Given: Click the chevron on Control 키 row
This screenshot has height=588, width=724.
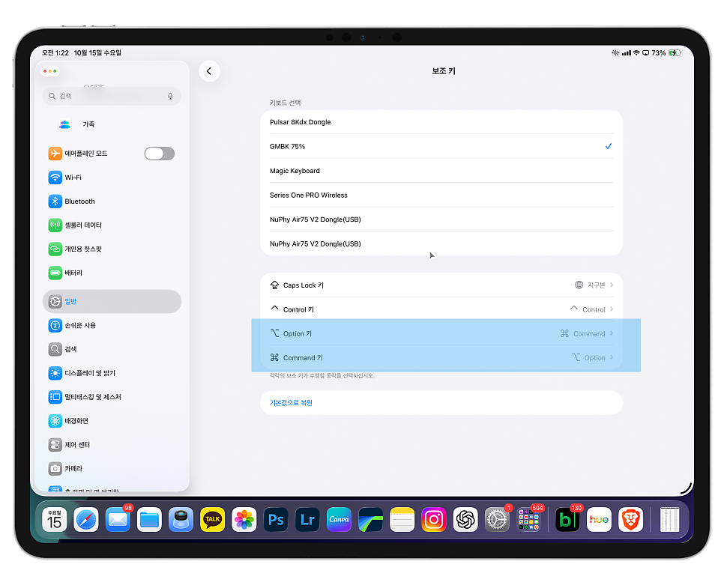Looking at the screenshot, I should pos(612,309).
